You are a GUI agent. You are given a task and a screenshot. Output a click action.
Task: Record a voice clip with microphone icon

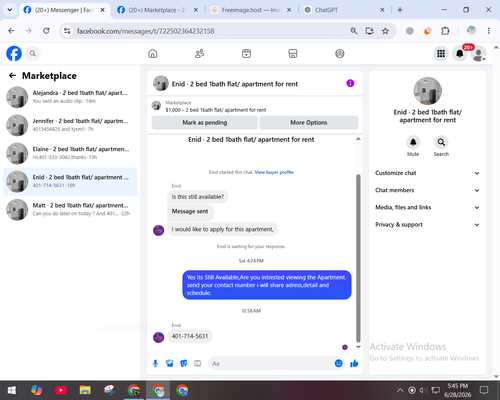tap(155, 363)
